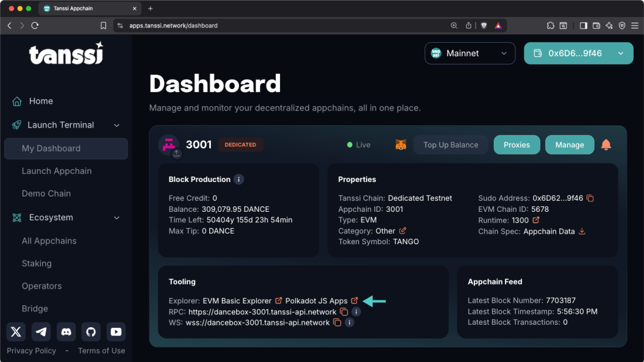Open Runtime 1300 external link icon
644x362 pixels.
[x=535, y=220]
